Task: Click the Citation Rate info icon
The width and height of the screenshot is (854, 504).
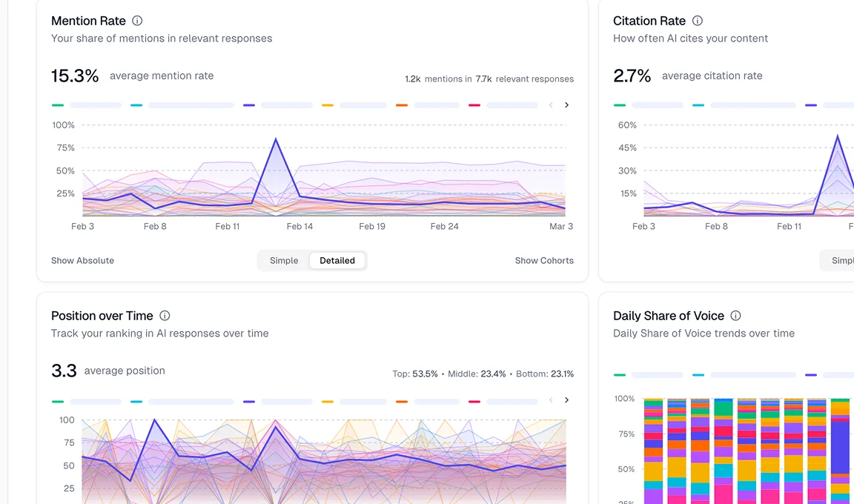Action: [697, 20]
